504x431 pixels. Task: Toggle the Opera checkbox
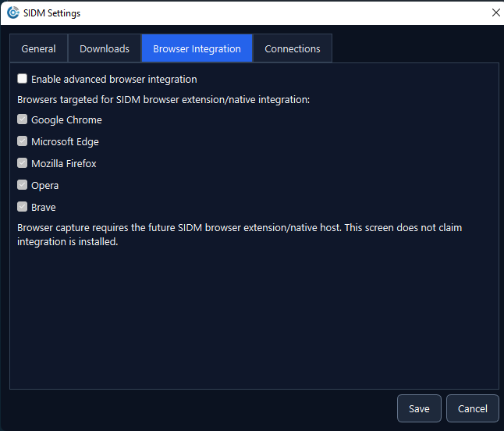[x=22, y=185]
